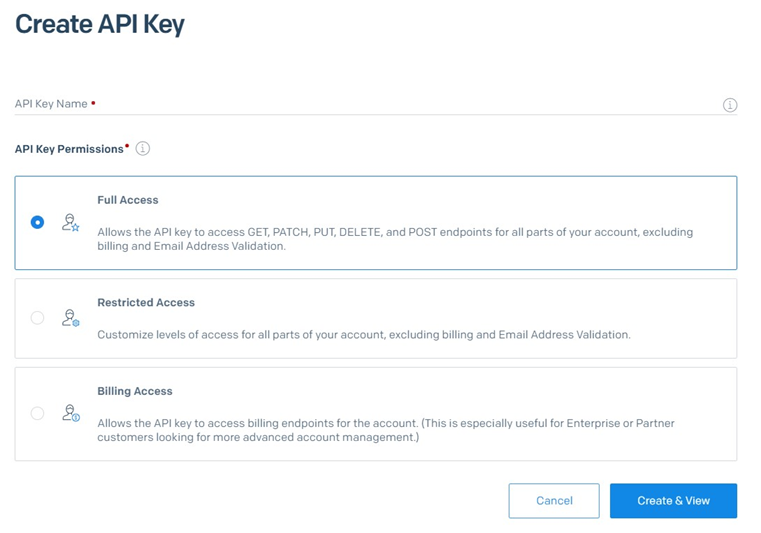Click the Billing Access option title

point(135,391)
